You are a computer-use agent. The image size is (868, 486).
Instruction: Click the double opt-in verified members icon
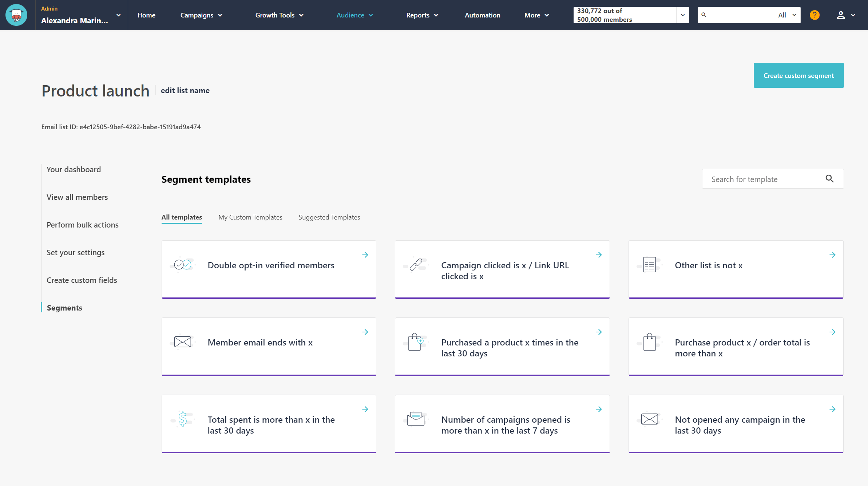point(182,265)
